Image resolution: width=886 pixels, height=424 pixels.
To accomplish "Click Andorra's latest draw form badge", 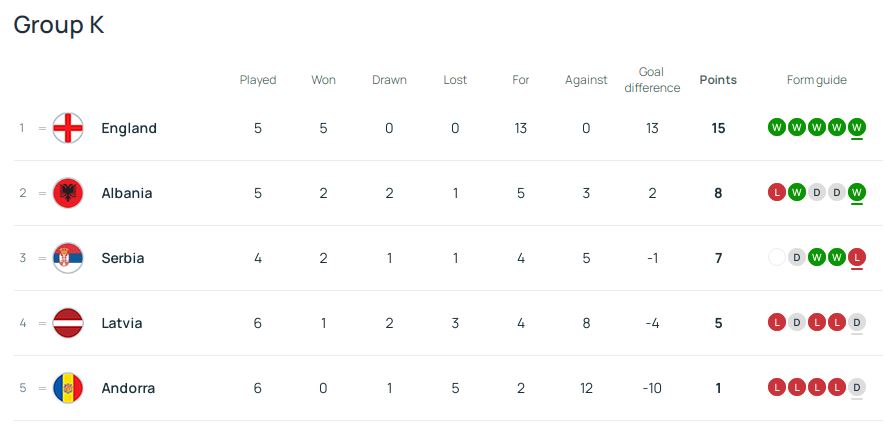I will (857, 387).
